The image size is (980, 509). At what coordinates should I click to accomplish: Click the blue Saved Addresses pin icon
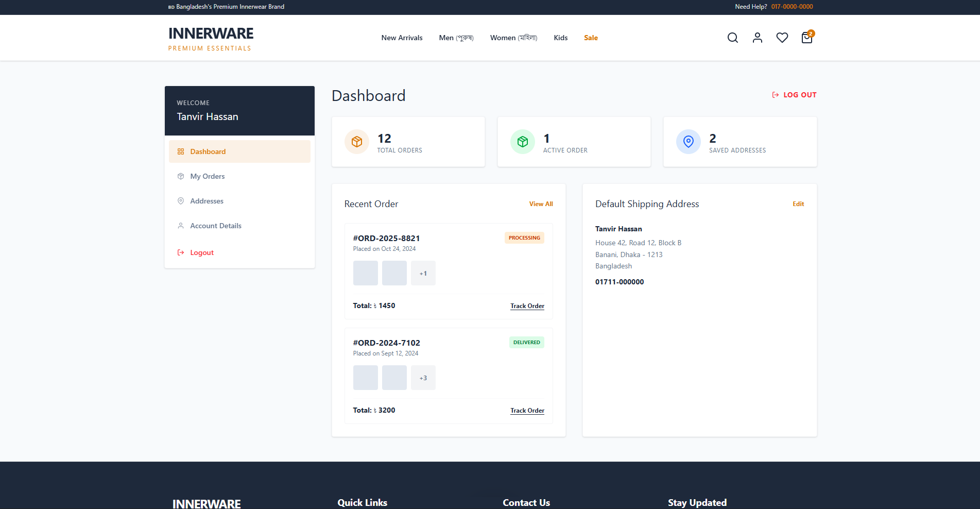[689, 142]
